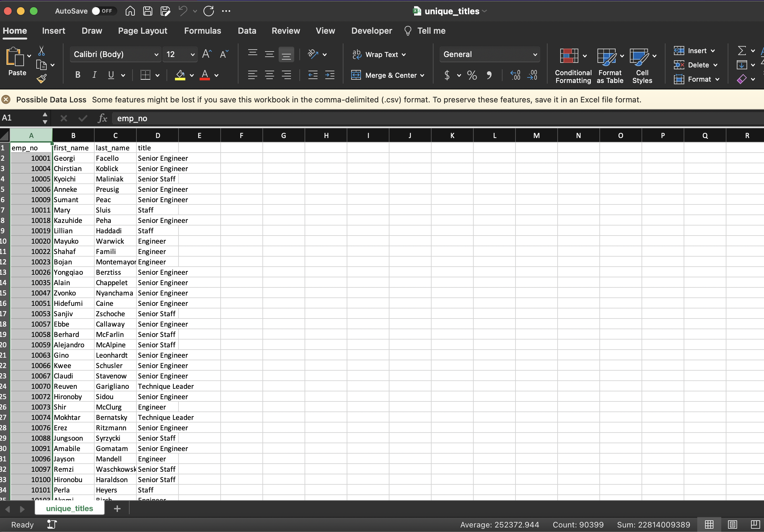Insert function using fx icon
This screenshot has height=532, width=764.
102,118
